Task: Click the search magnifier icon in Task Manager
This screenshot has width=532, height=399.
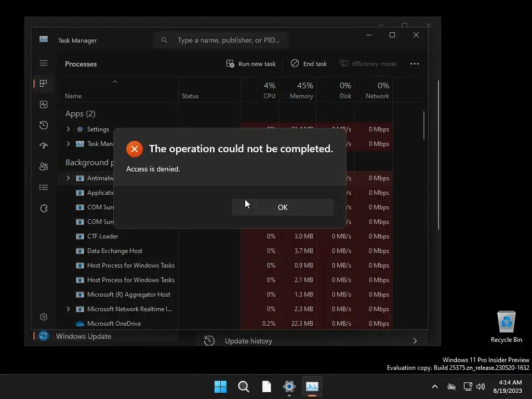Action: click(x=164, y=40)
